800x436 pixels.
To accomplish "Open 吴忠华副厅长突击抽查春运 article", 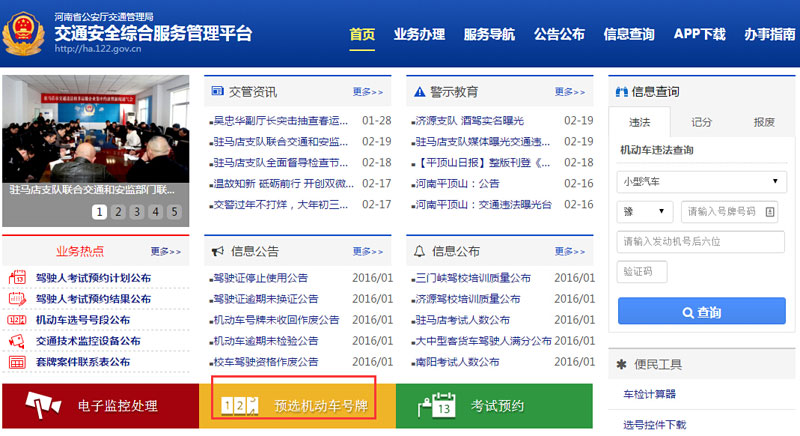I will (x=280, y=121).
